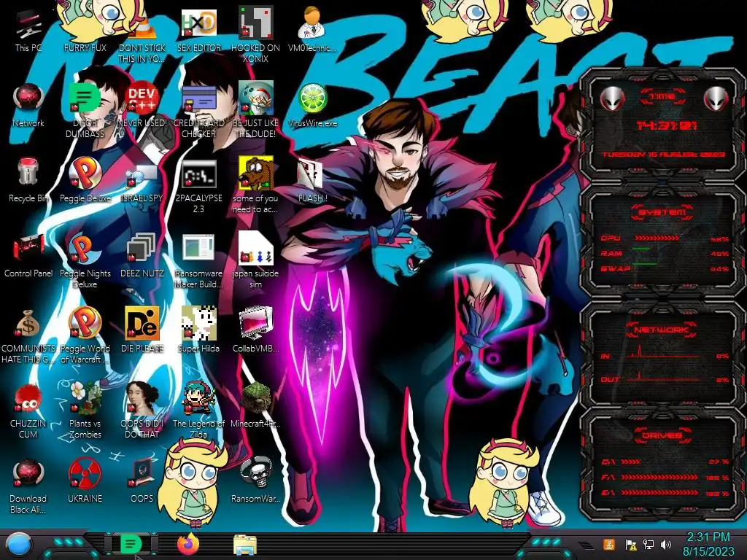This screenshot has width=747, height=560.
Task: Open the network tray icon
Action: pyautogui.click(x=649, y=544)
